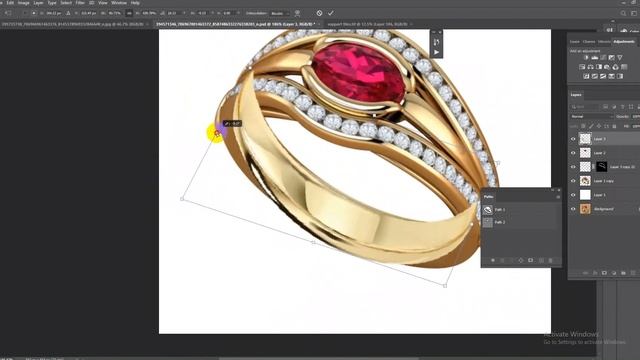The width and height of the screenshot is (640, 360).
Task: Select the Layer 3 thumbnail
Action: tap(585, 139)
